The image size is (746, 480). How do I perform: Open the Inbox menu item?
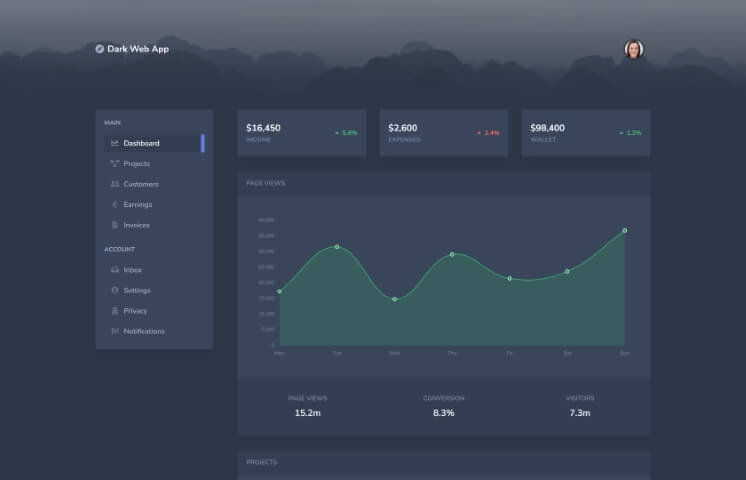(155, 270)
